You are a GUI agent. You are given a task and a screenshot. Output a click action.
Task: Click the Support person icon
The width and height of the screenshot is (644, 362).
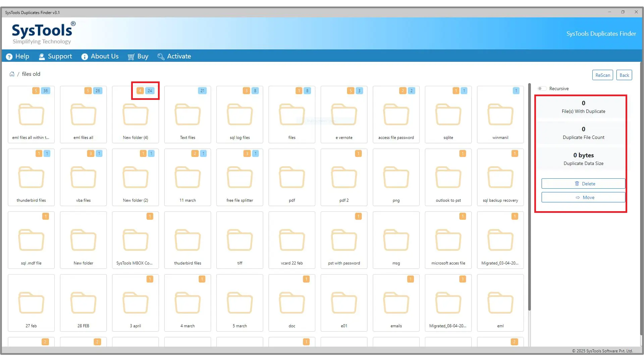click(x=42, y=57)
